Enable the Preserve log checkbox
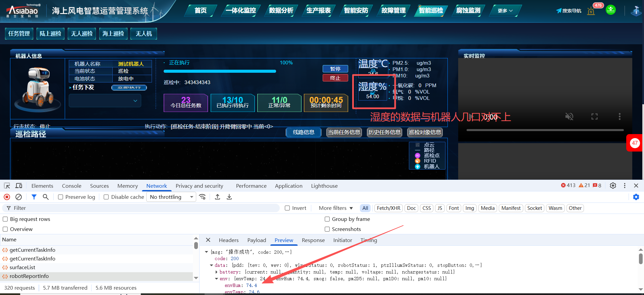 [x=61, y=197]
